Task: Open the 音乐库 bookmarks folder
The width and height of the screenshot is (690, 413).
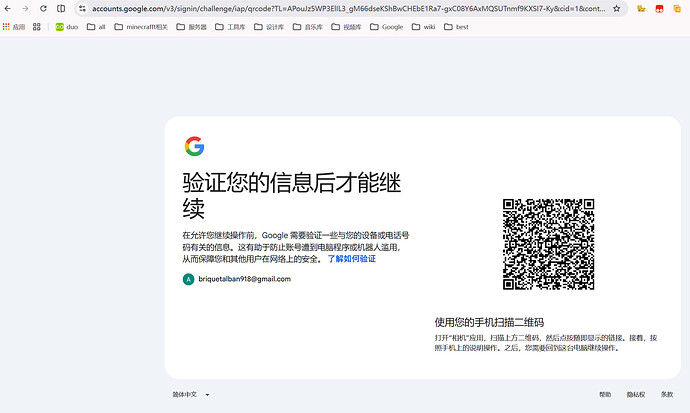Action: click(307, 27)
